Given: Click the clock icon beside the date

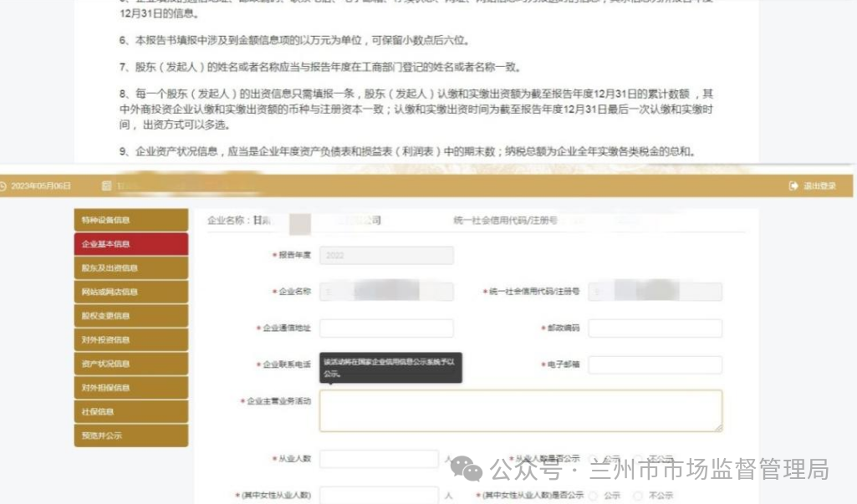Looking at the screenshot, I should pos(3,186).
